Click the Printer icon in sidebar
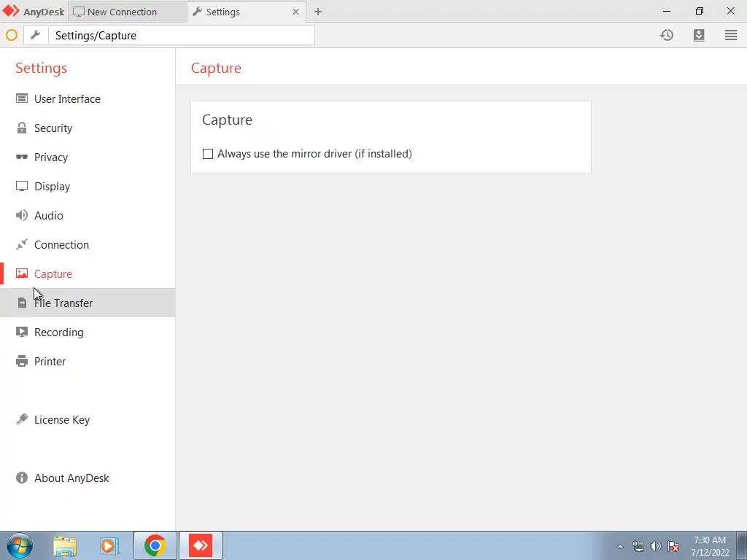Image resolution: width=747 pixels, height=560 pixels. click(21, 361)
